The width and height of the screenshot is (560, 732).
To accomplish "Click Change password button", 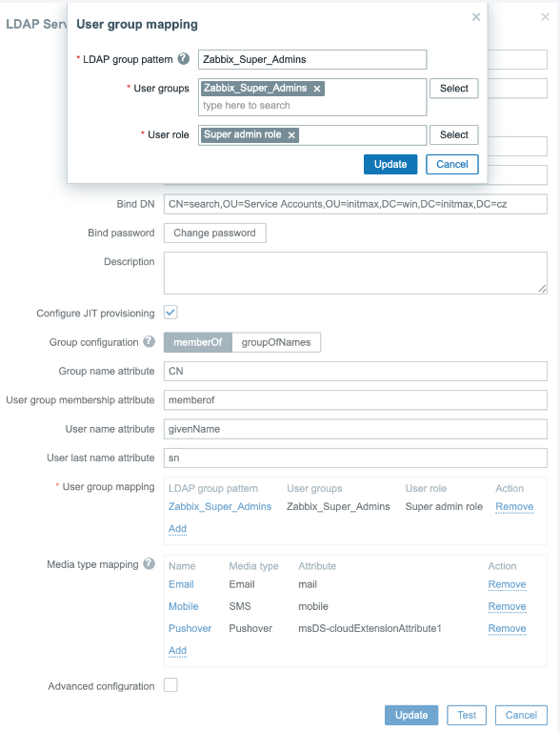I will 214,233.
